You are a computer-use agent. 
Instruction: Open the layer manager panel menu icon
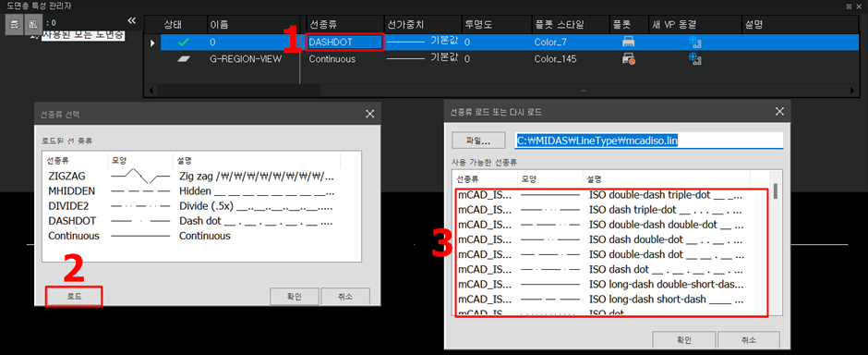coord(850,6)
